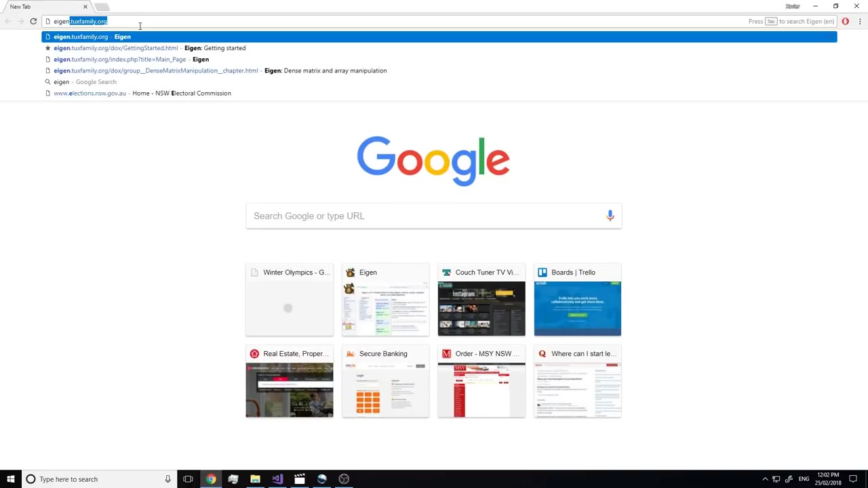Screen dimensions: 868x488
Task: Choose the eigen.tuxfamily.org Eigen suggestion
Action: [439, 37]
